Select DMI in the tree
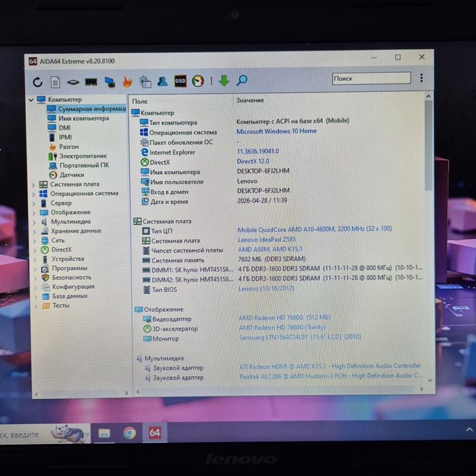 65,128
